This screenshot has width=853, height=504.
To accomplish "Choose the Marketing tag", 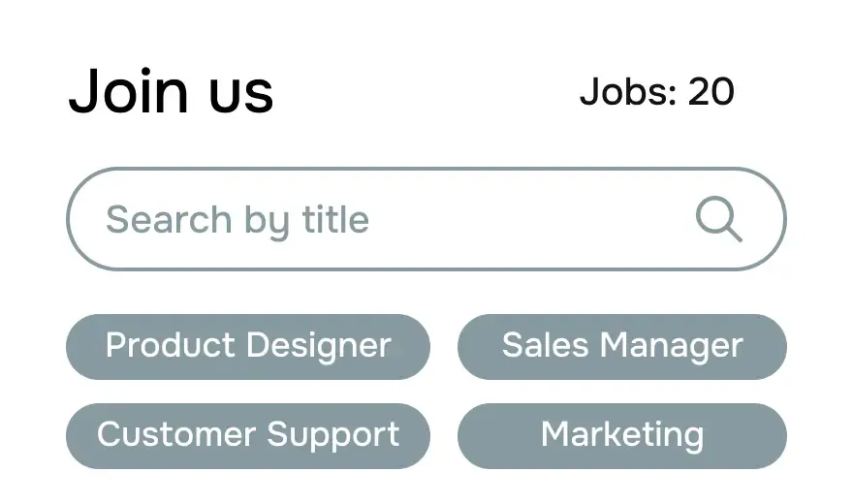I will 621,435.
